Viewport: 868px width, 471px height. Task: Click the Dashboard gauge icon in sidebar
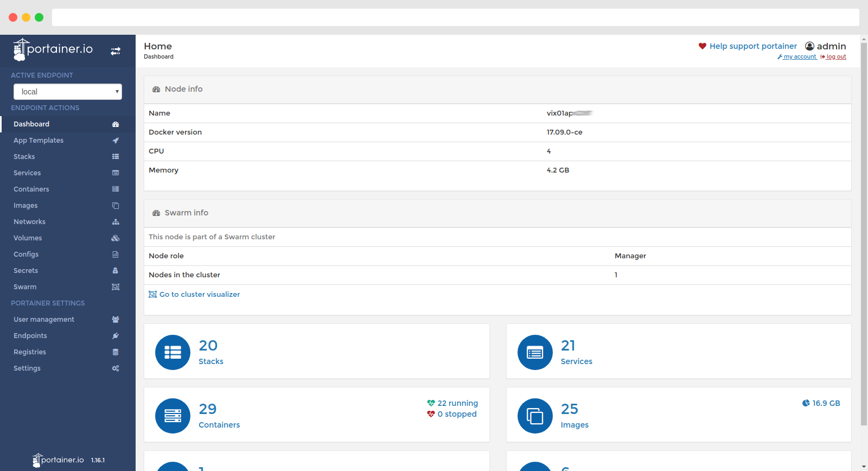116,124
